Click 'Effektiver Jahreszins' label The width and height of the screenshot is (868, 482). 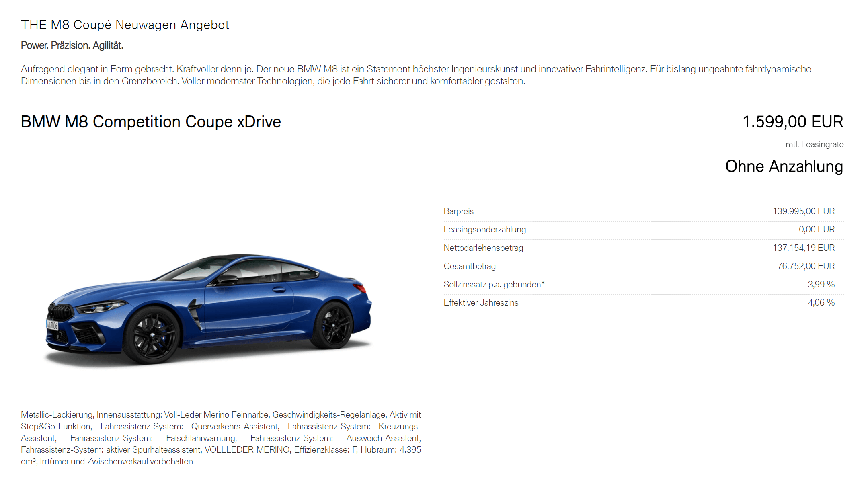[481, 303]
